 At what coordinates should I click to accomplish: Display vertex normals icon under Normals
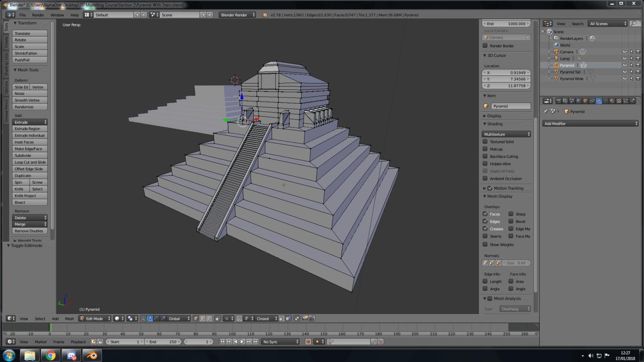[x=485, y=263]
